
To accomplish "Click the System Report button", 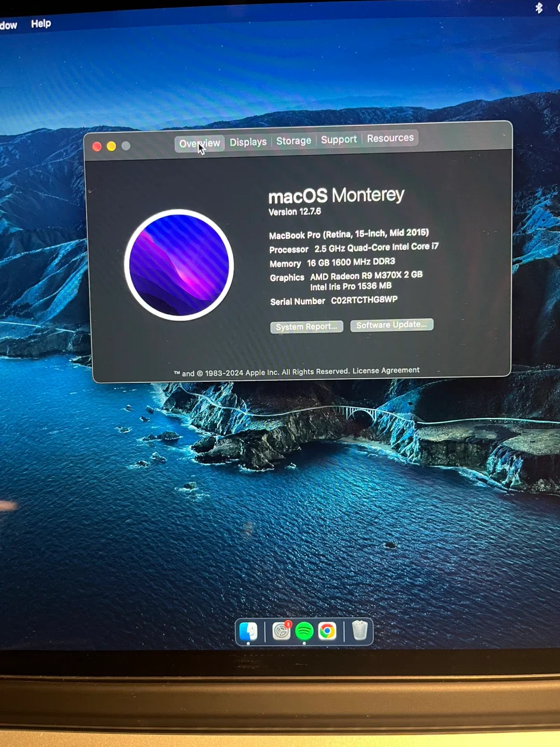I will [x=306, y=326].
